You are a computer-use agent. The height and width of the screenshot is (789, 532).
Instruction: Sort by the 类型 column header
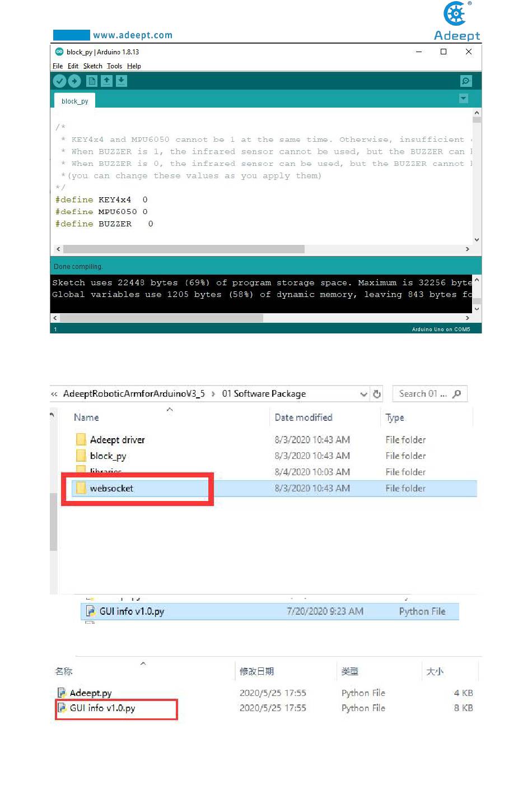(x=350, y=671)
